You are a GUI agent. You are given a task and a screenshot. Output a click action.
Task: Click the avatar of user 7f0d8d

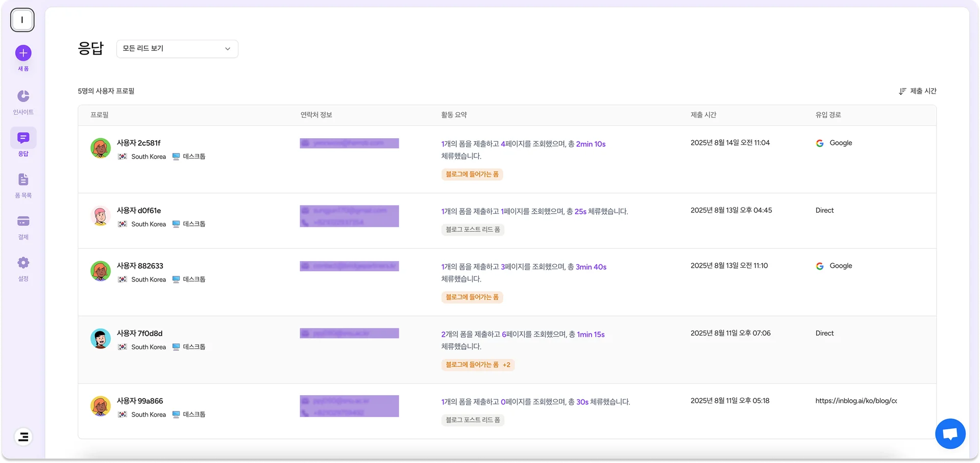point(101,339)
